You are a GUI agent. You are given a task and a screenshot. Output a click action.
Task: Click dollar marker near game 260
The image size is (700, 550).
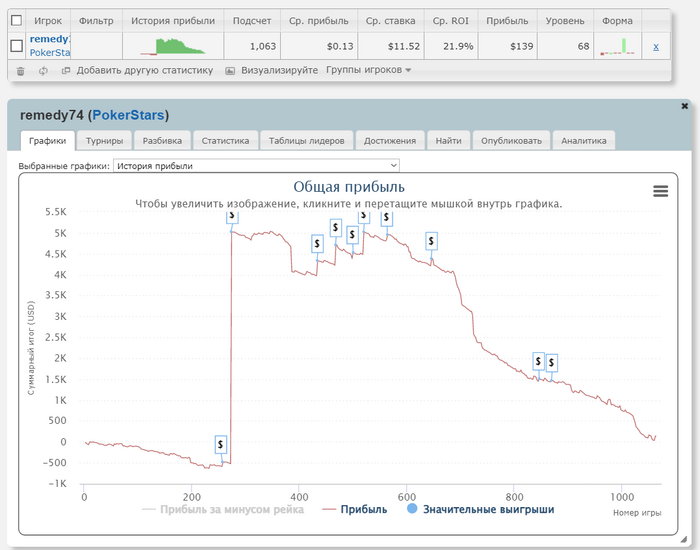(x=221, y=445)
